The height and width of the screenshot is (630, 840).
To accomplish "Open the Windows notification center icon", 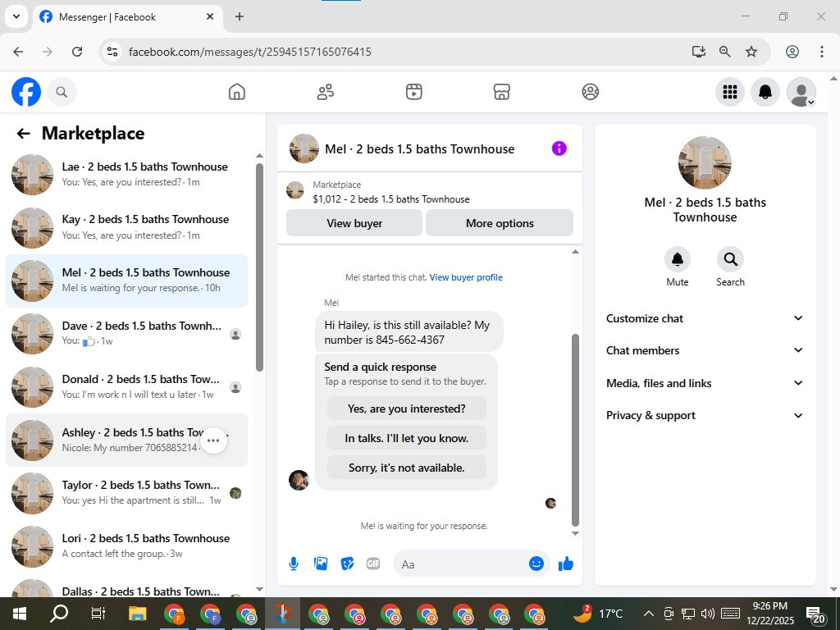I will [815, 614].
